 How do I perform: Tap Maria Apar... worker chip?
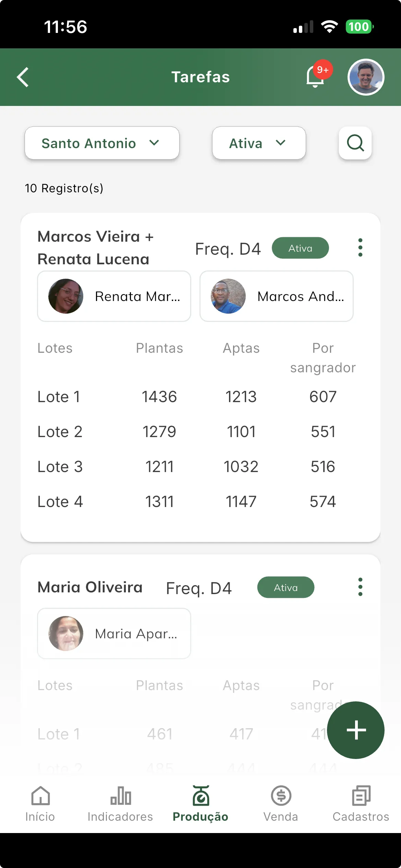pos(114,634)
